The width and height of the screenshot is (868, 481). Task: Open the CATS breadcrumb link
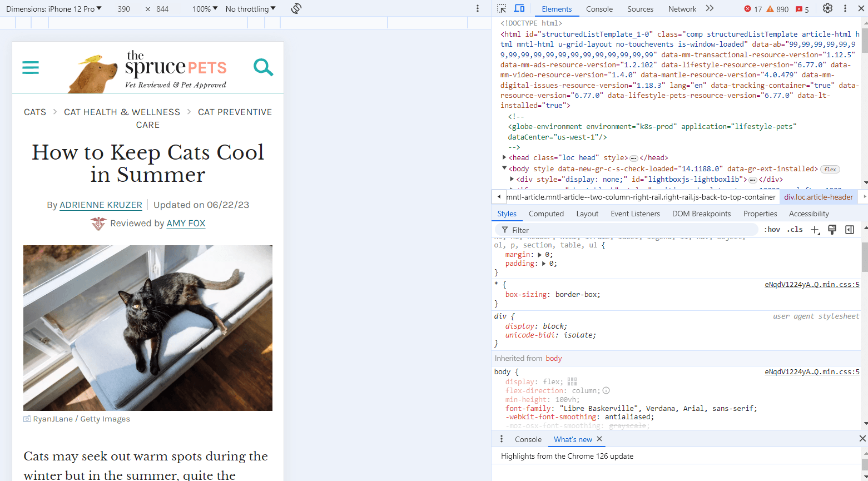[x=35, y=112]
